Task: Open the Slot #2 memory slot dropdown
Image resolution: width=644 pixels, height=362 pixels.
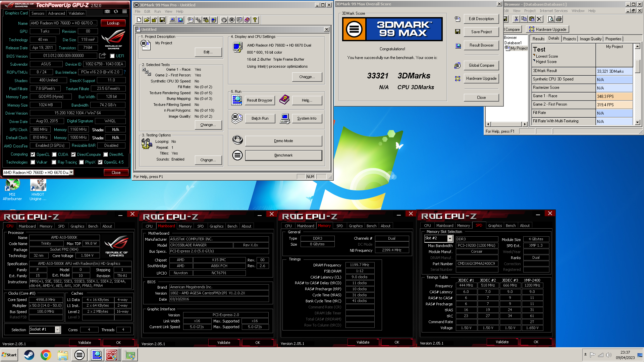Action: pos(450,238)
